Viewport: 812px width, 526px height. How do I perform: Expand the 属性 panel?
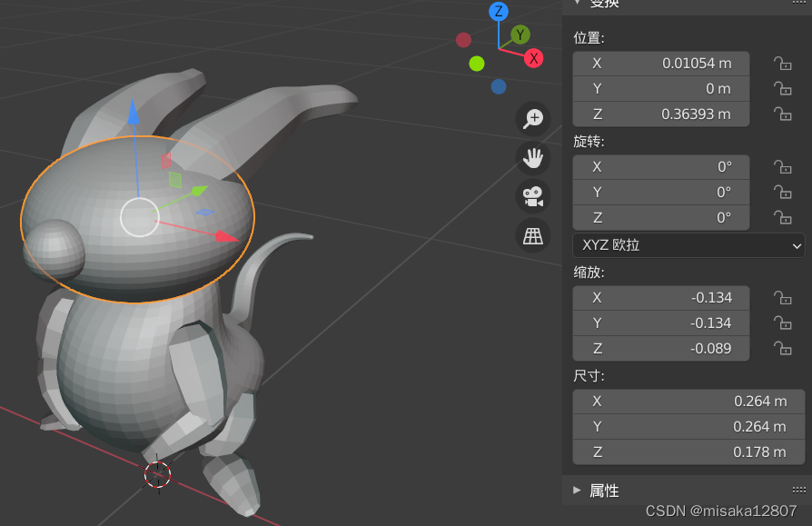point(577,491)
